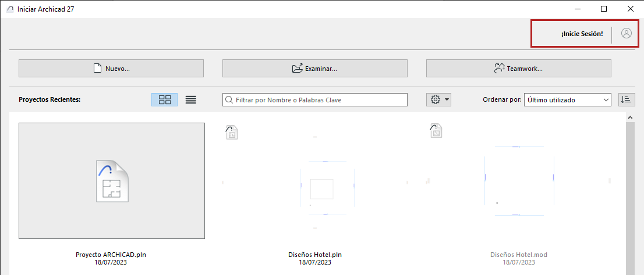Click the file type icon above Diseños Hotel.pln
The height and width of the screenshot is (275, 644).
[x=231, y=132]
